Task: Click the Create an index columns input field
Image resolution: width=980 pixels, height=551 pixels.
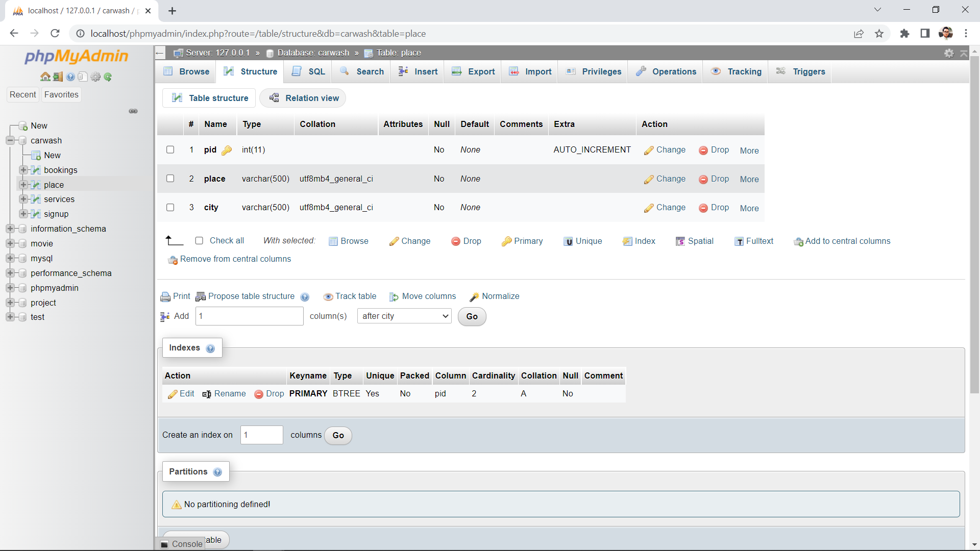Action: [x=261, y=435]
